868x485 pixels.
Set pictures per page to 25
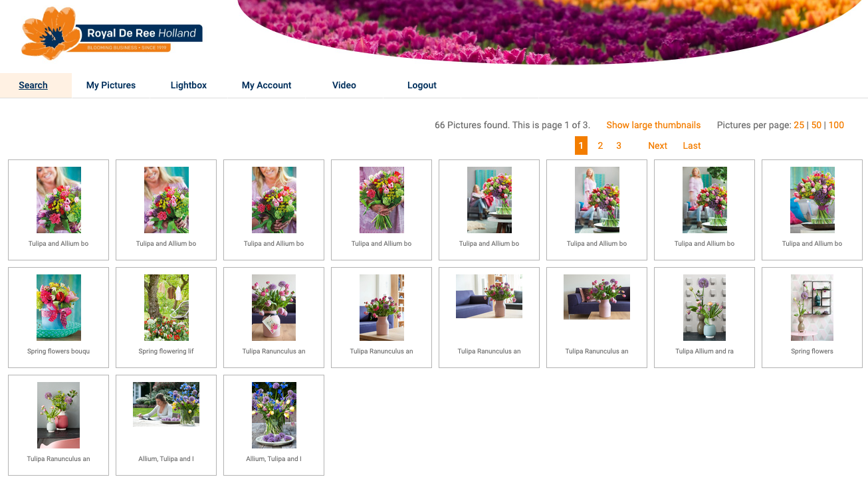[x=799, y=125]
